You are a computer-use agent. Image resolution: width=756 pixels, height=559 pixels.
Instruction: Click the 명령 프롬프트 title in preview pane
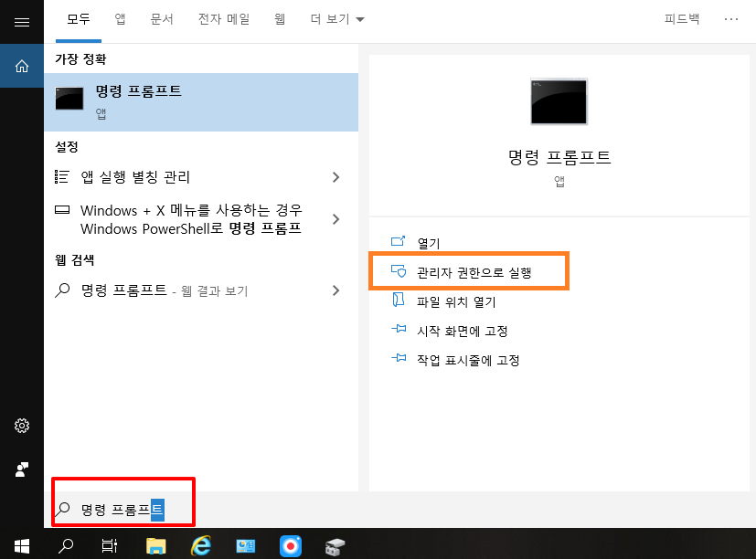tap(559, 157)
